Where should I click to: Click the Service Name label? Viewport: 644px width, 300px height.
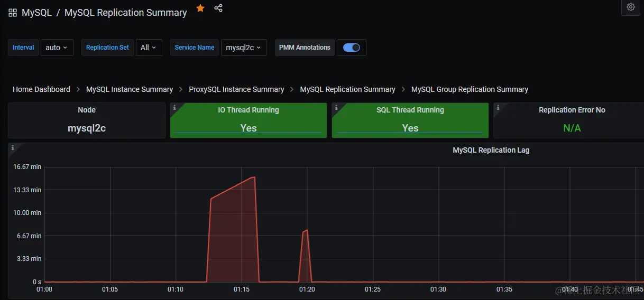pyautogui.click(x=195, y=48)
